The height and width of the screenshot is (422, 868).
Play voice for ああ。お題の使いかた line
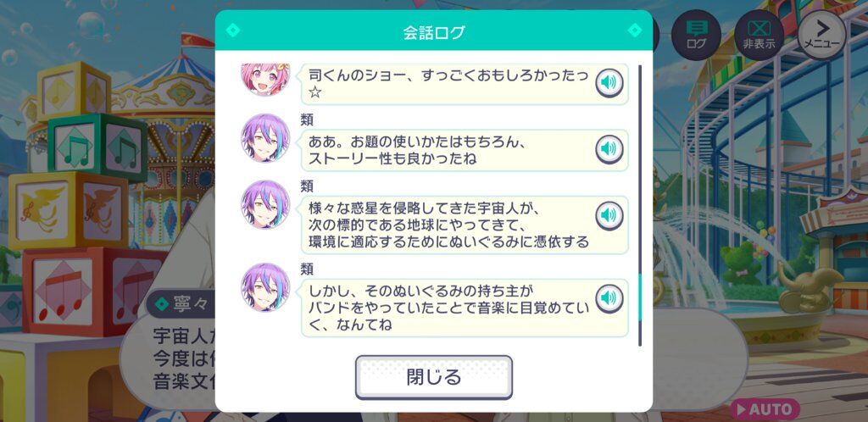tap(609, 149)
